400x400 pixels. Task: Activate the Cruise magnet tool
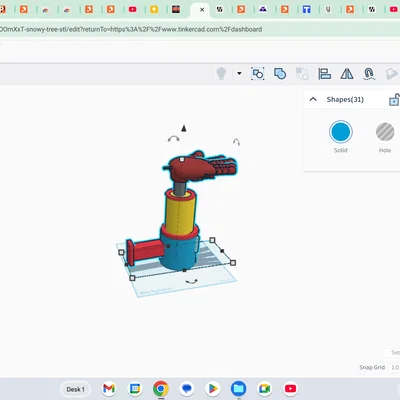[369, 74]
